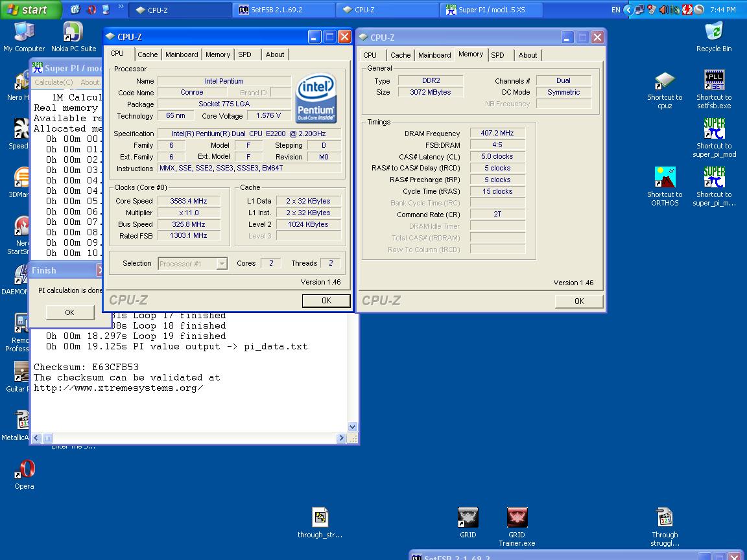This screenshot has width=747, height=560.
Task: Click Command Rate value 2T
Action: click(497, 215)
